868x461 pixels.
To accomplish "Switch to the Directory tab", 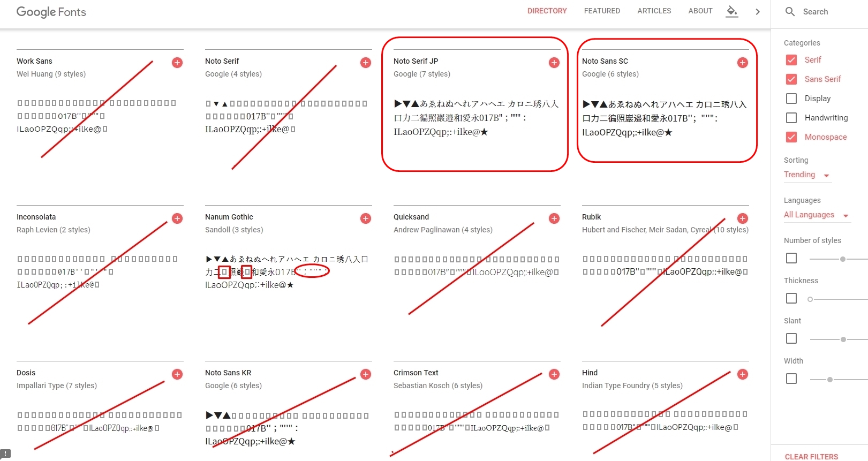I will tap(547, 11).
